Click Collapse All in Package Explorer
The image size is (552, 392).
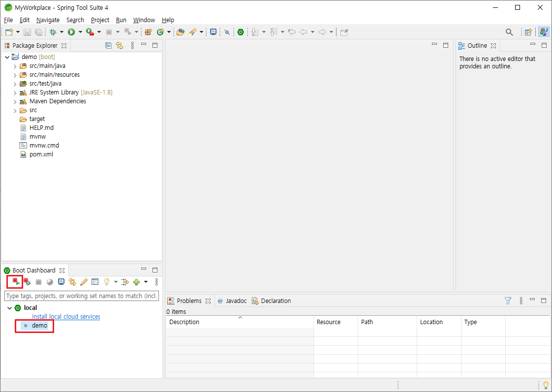point(108,45)
